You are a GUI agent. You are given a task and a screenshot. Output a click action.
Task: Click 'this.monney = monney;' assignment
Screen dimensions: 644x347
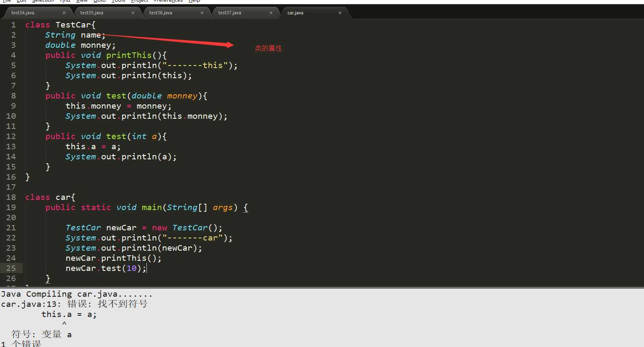coord(118,106)
